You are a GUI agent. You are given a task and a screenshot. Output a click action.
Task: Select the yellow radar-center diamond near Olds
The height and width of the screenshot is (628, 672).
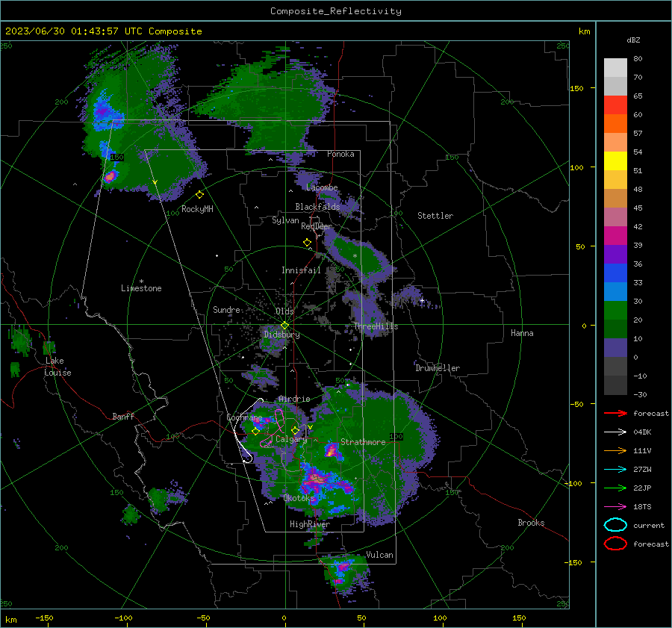284,326
